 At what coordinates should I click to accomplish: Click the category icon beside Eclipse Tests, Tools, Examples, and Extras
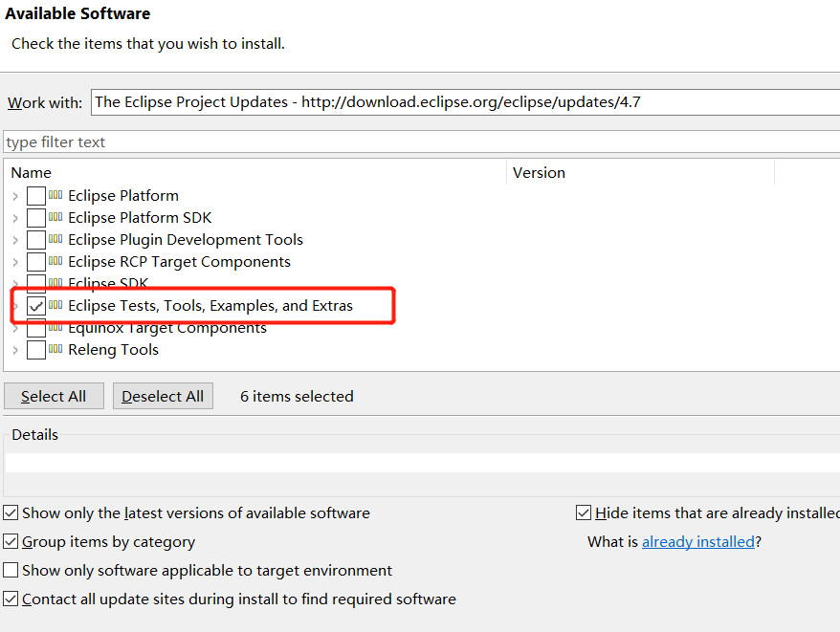pos(55,305)
